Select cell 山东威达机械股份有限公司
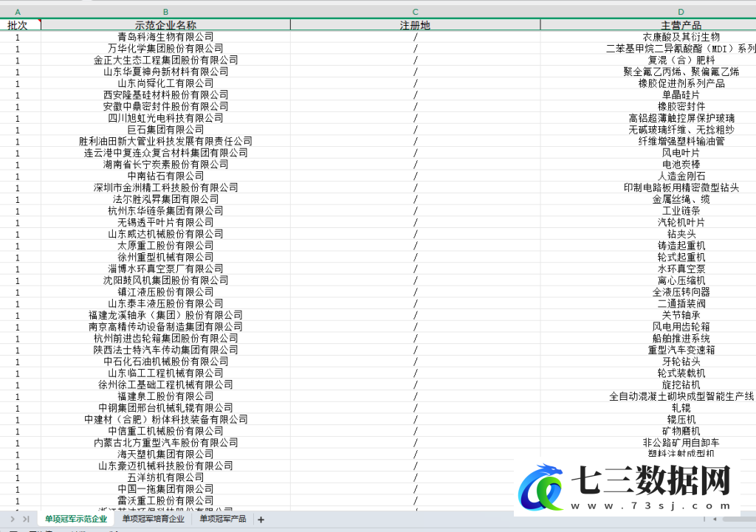The image size is (756, 532). pyautogui.click(x=165, y=234)
